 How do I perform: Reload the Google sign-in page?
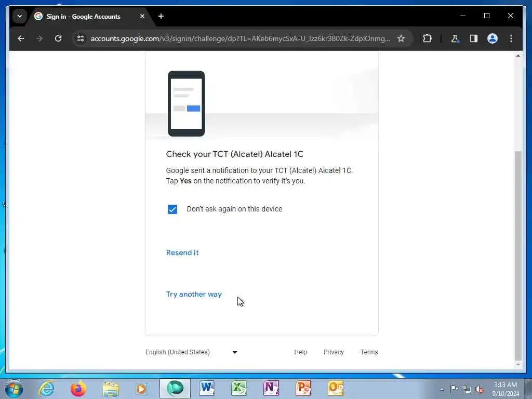[58, 38]
